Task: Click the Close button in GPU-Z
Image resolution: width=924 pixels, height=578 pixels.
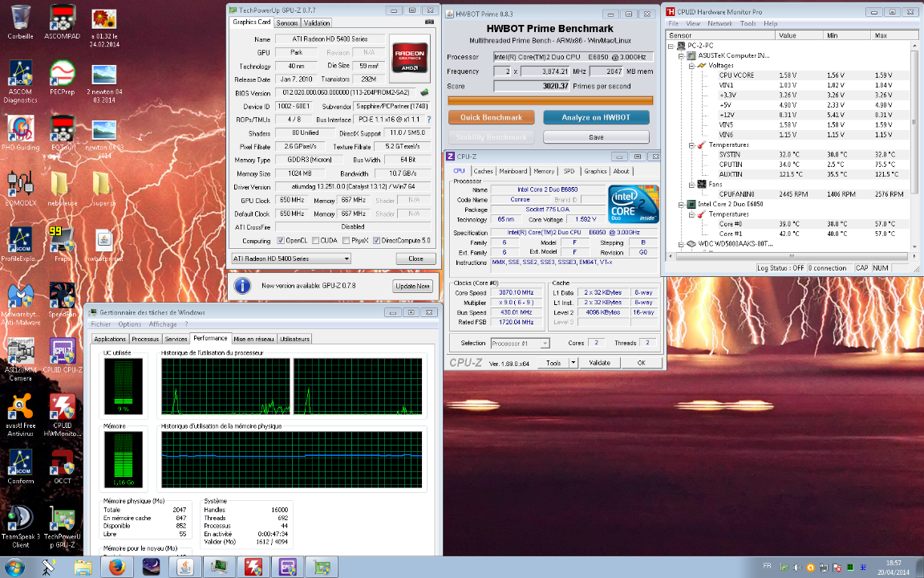Action: (415, 258)
